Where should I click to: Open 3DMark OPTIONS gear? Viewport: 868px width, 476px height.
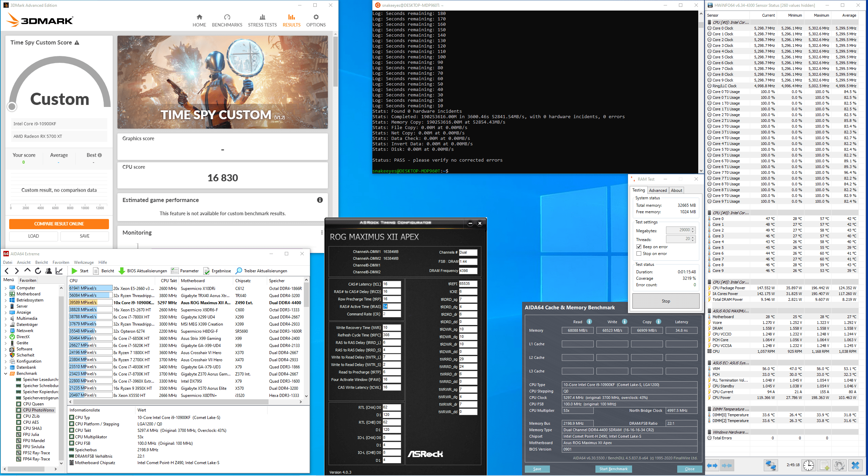point(316,21)
